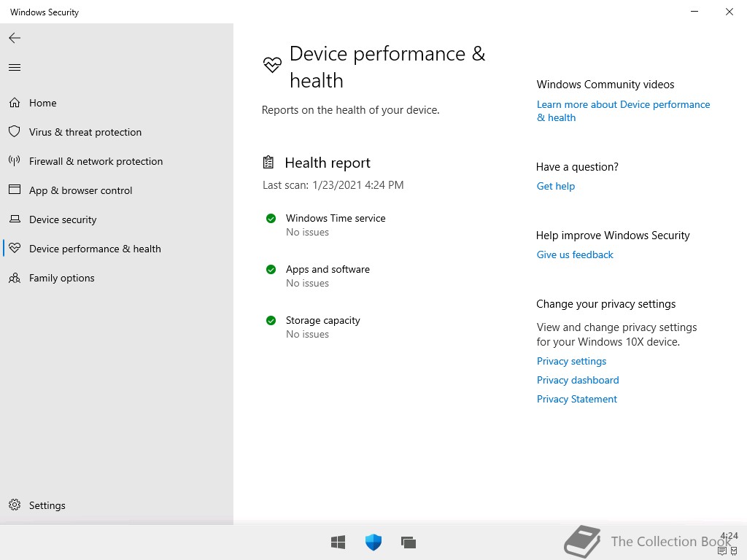747x560 pixels.
Task: Open the Device security page
Action: 63,219
